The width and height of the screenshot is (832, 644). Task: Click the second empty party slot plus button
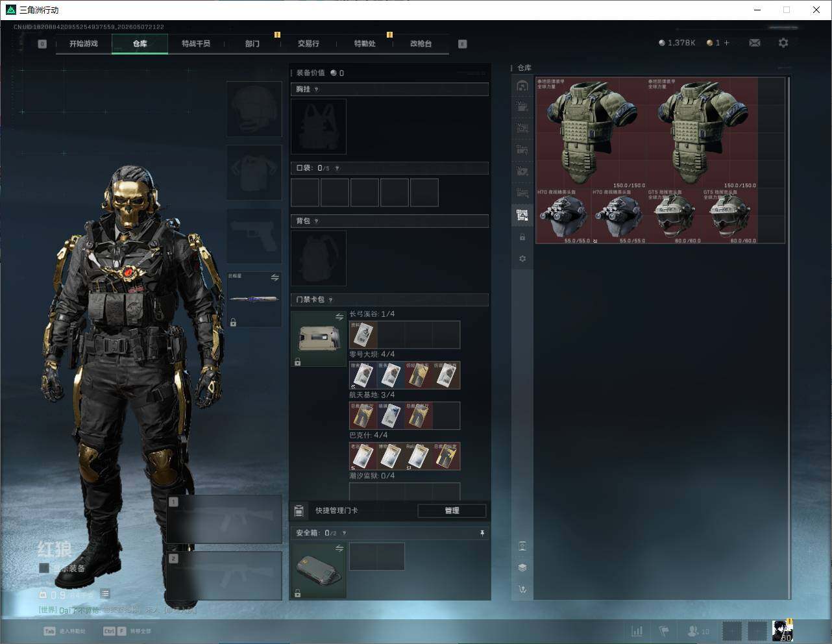pos(757,631)
